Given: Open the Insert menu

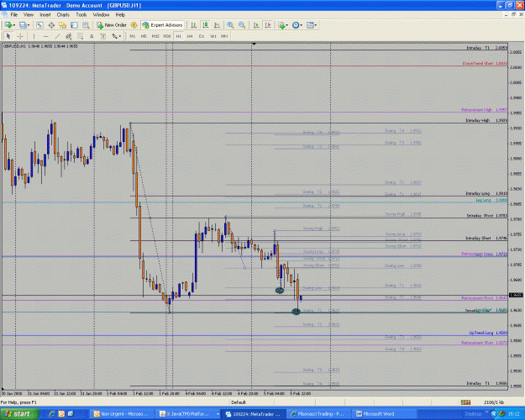Looking at the screenshot, I should pyautogui.click(x=45, y=15).
